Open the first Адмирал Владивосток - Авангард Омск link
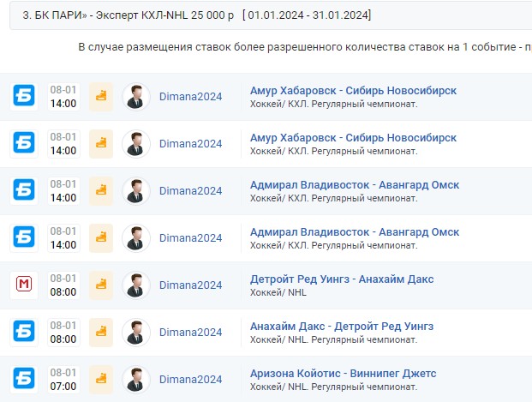 355,185
